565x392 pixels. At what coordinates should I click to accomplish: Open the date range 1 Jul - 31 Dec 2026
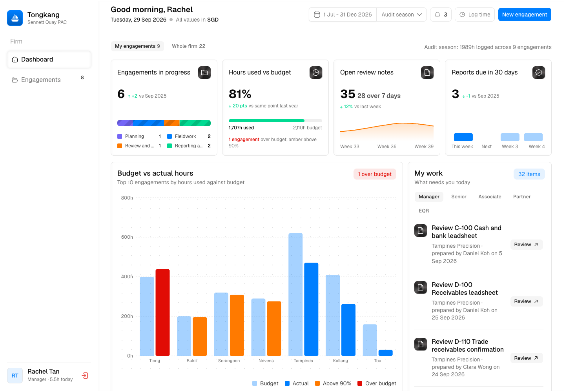(343, 15)
